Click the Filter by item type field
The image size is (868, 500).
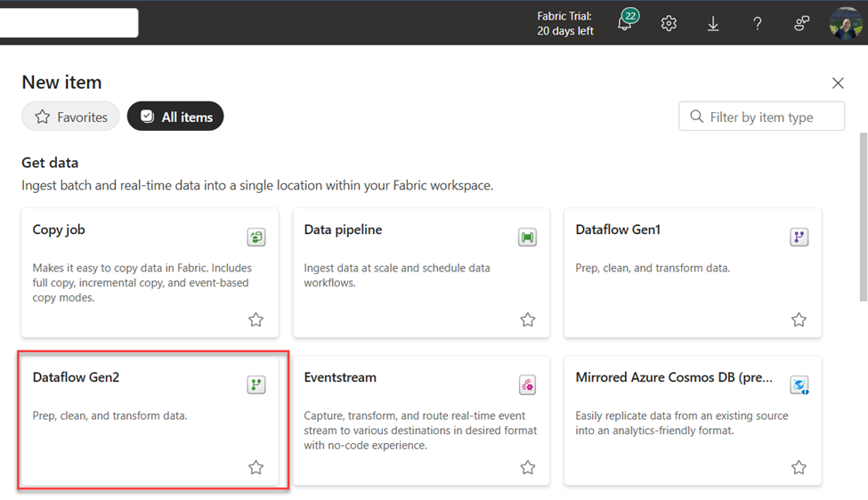pyautogui.click(x=762, y=117)
